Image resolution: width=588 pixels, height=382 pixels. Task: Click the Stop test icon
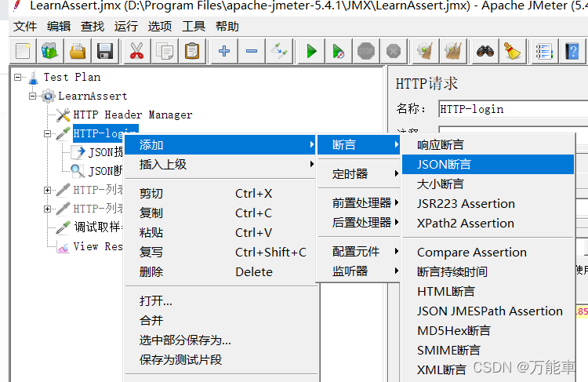(x=366, y=51)
